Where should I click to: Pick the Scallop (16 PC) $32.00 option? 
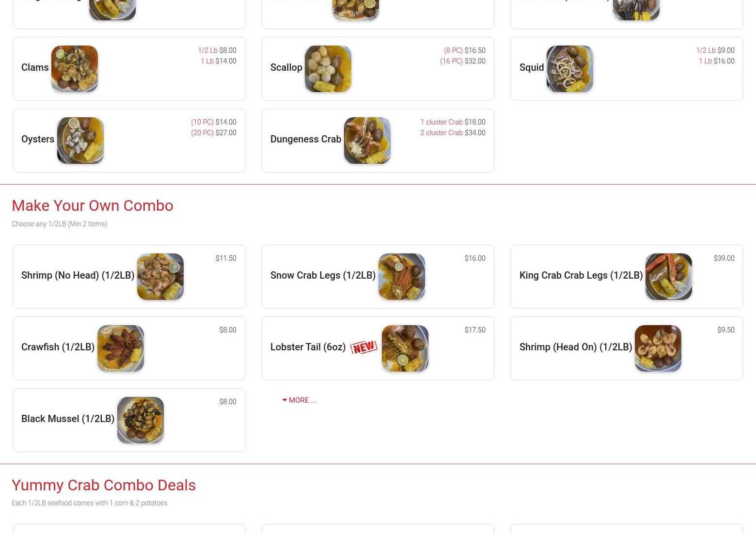coord(463,61)
